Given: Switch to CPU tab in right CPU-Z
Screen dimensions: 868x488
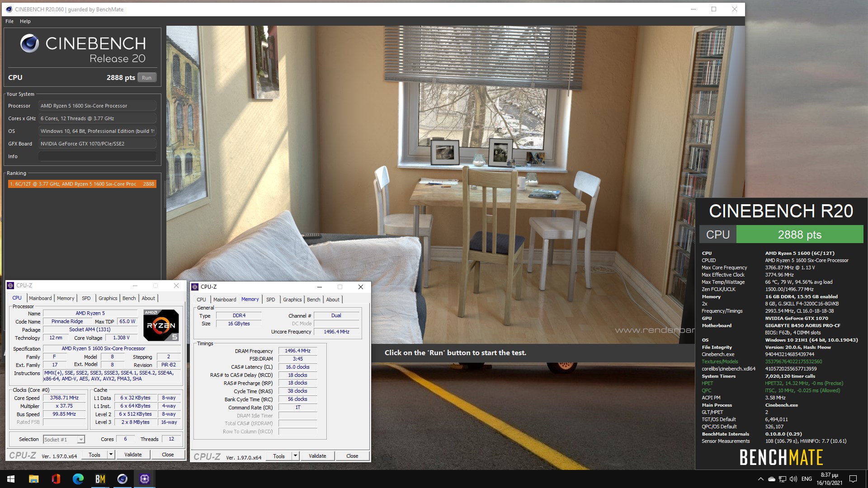Looking at the screenshot, I should (201, 300).
